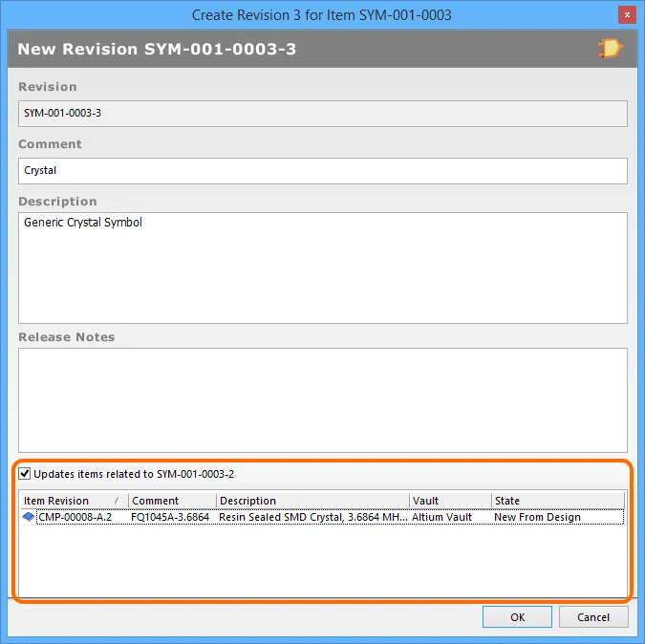Screen dimensions: 645x644
Task: Click the FQ1045A-3.6864 comment cell
Action: coord(170,517)
